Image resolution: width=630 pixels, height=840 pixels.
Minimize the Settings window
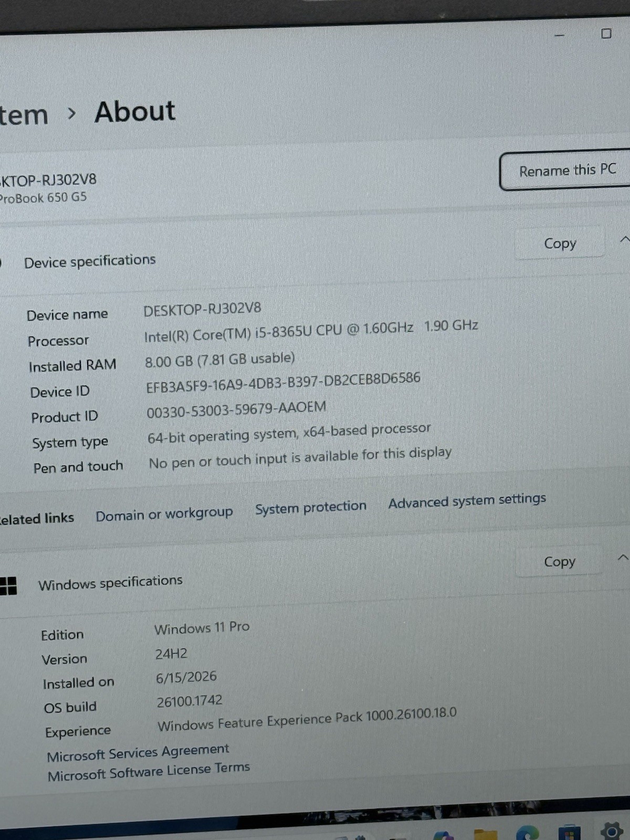(x=560, y=35)
